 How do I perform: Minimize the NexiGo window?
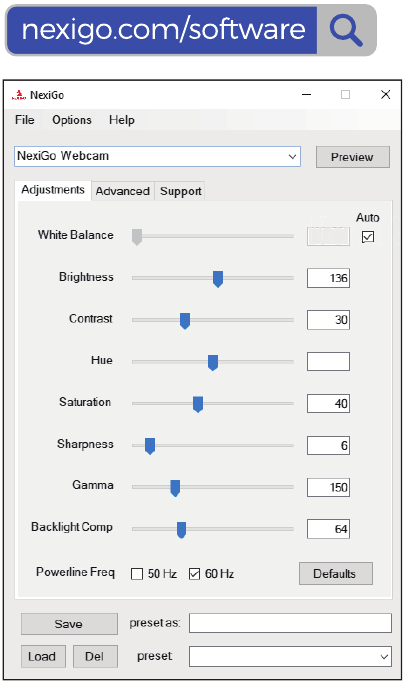pyautogui.click(x=306, y=94)
